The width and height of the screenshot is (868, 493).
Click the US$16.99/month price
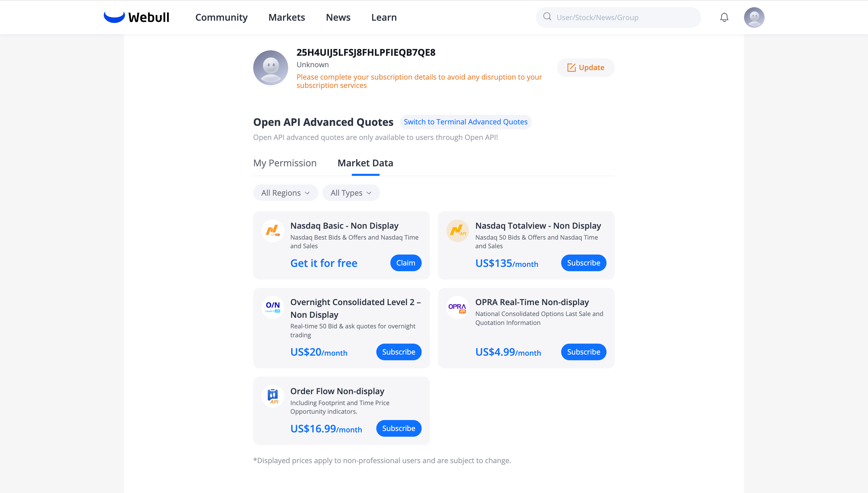click(x=326, y=429)
